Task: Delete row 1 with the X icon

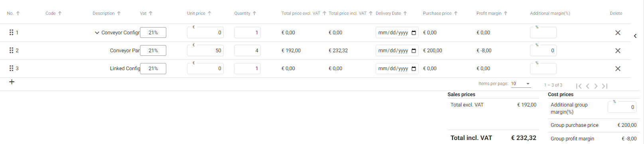Action: tap(618, 33)
